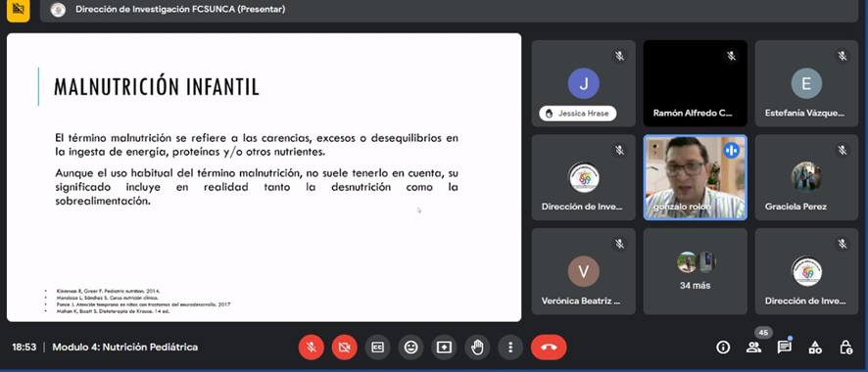Click the participant count badge 45
868x372 pixels.
763,333
